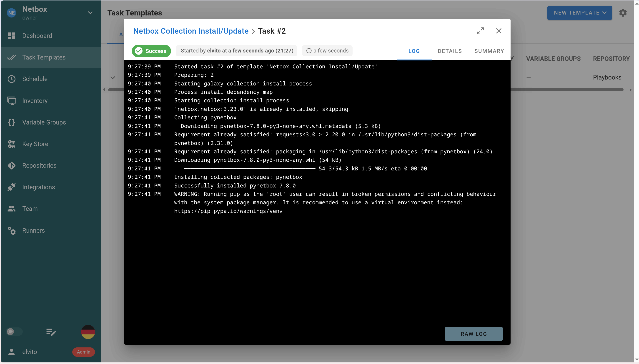Click the green Success check icon
This screenshot has width=639, height=364.
(x=139, y=51)
